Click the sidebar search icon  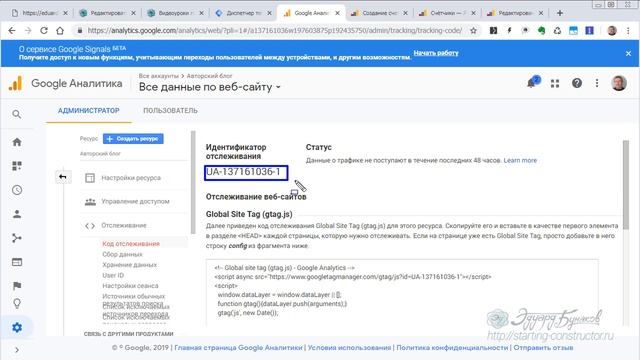click(x=17, y=114)
